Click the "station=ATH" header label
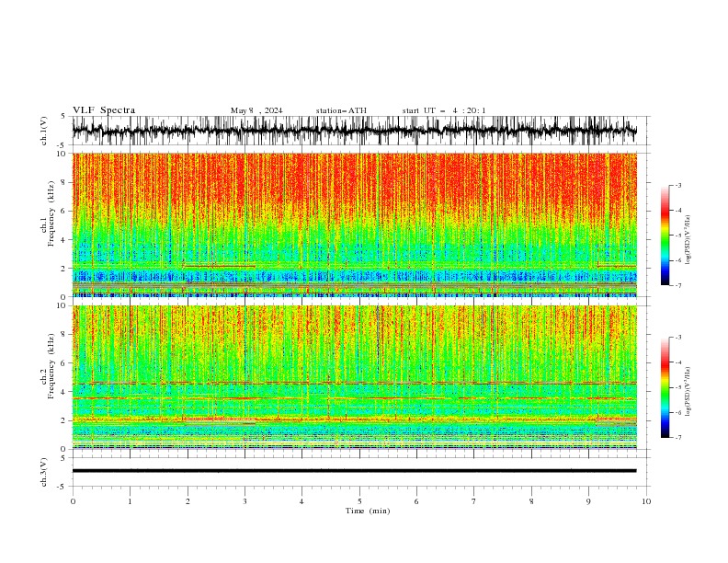728x563 pixels. tap(341, 110)
